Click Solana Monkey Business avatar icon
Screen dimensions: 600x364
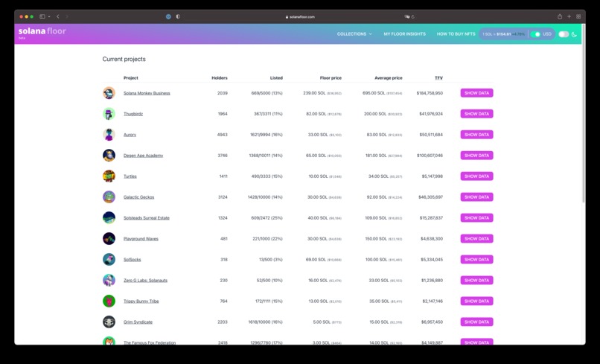point(109,93)
